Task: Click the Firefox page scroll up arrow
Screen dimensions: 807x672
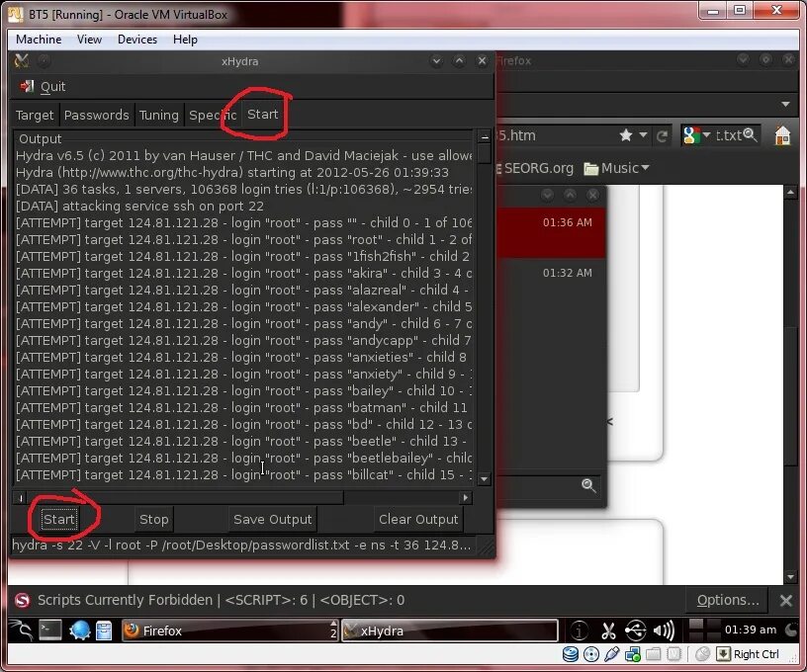Action: 791,193
